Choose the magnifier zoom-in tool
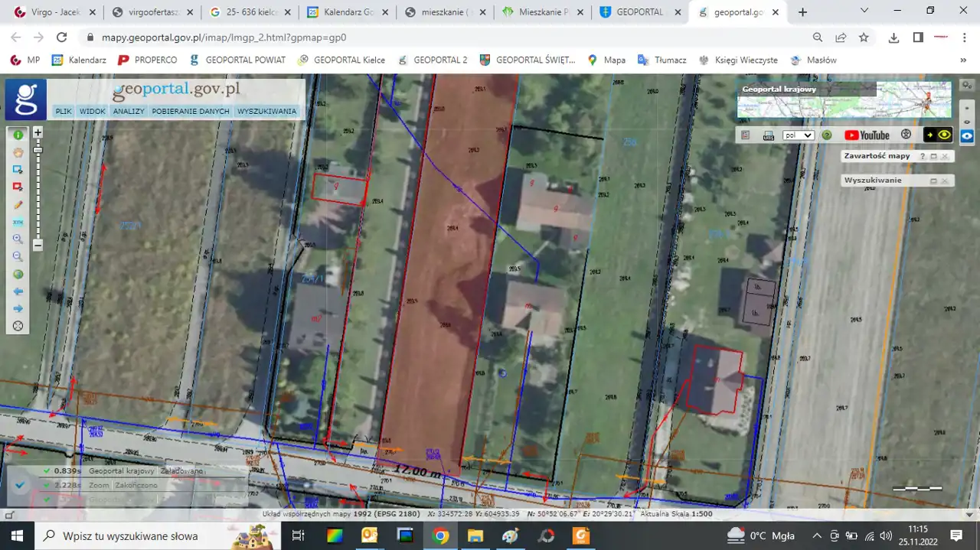 click(18, 239)
